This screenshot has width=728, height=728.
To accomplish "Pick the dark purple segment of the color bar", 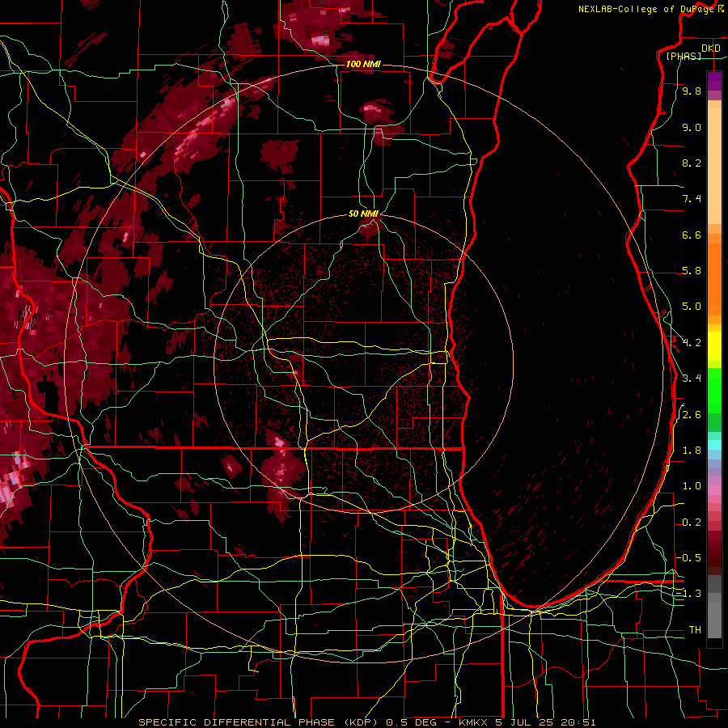I will (714, 81).
